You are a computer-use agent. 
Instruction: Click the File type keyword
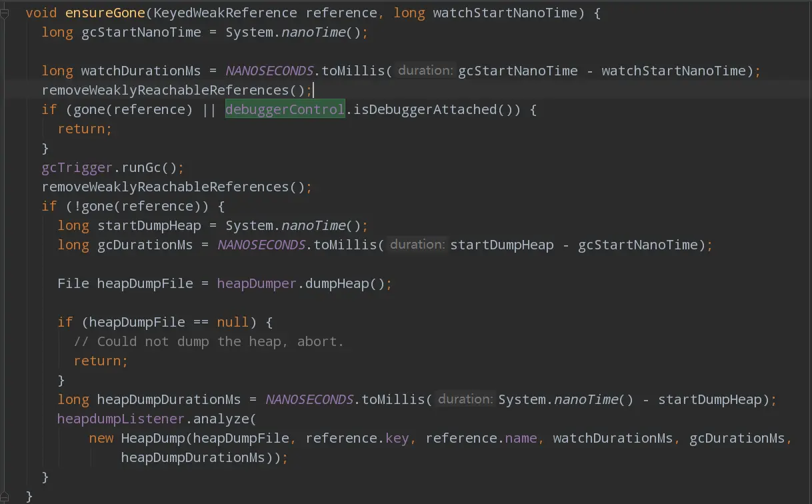73,283
